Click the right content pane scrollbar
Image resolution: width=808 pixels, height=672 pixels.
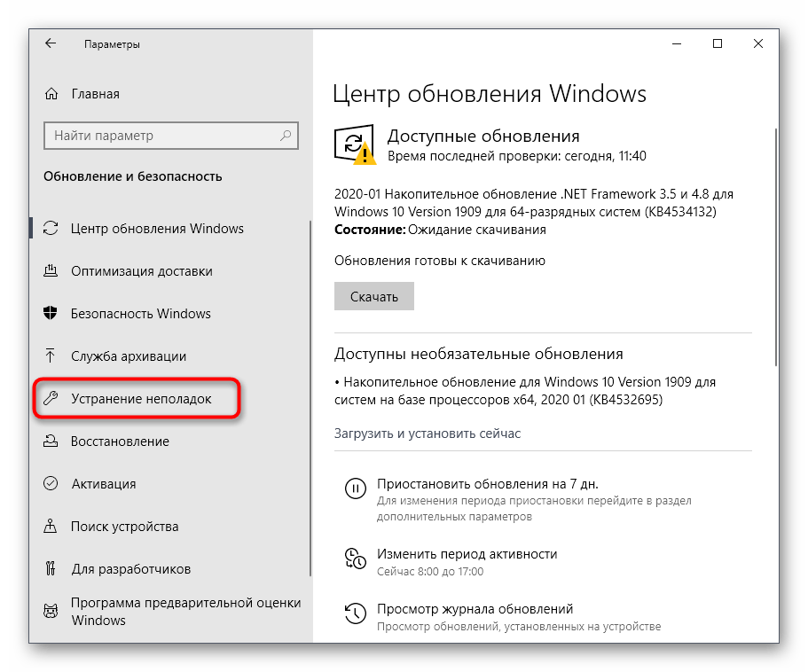click(777, 248)
